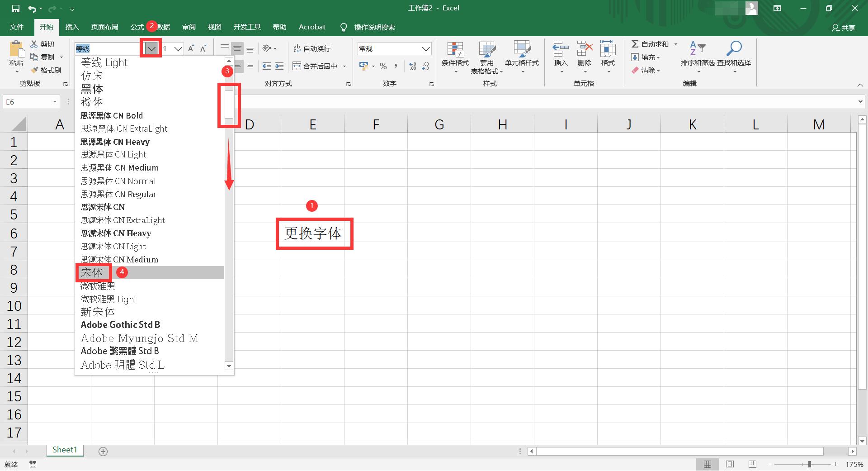Open Format as Table (套用表格格式)
The image size is (868, 471).
(487, 57)
